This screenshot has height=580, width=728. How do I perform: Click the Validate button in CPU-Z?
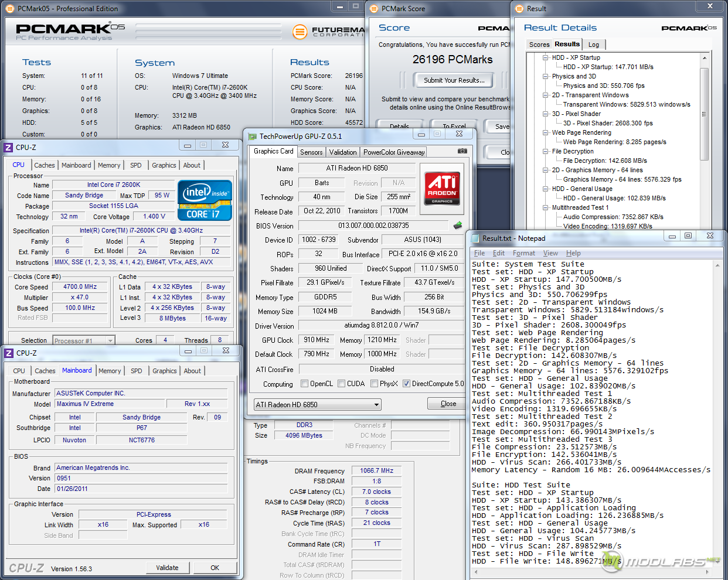tap(167, 568)
